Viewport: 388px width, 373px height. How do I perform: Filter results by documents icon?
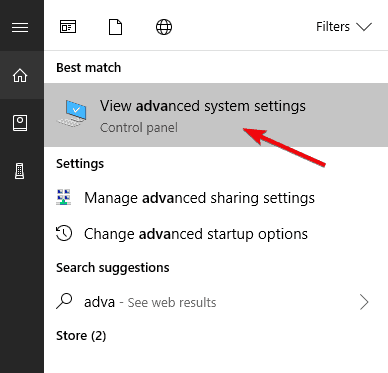115,27
